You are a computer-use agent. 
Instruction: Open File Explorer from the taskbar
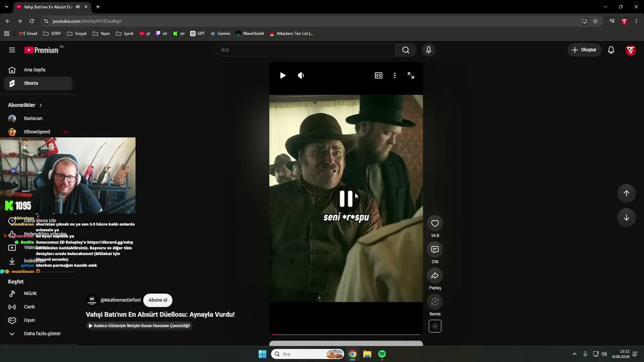pos(367,354)
